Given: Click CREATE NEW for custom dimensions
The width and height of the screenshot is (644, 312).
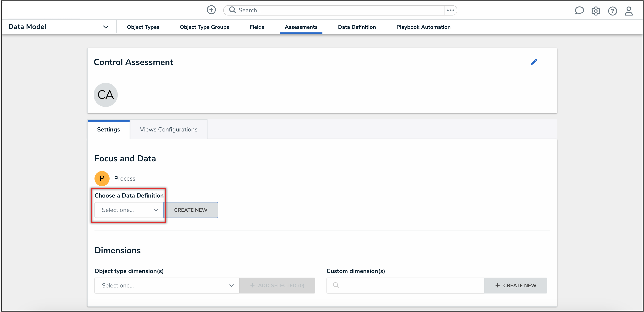Looking at the screenshot, I should (x=516, y=285).
